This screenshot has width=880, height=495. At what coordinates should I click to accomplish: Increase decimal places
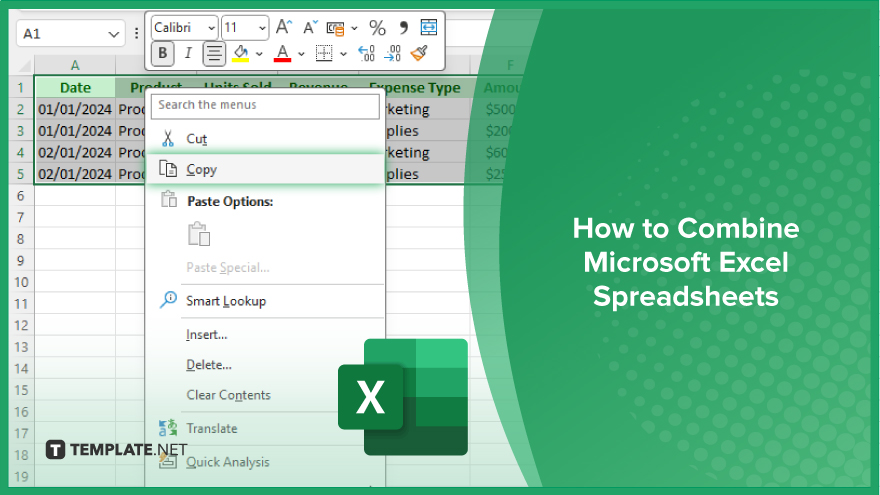(x=366, y=53)
